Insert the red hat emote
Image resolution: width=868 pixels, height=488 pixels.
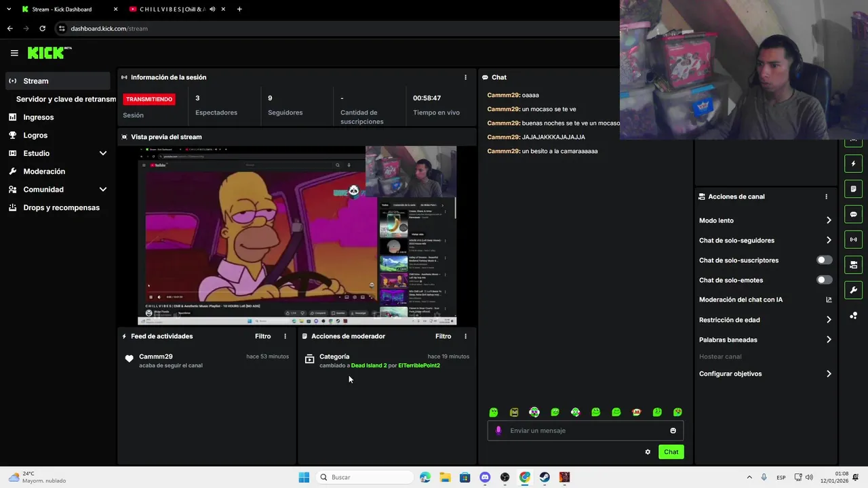pos(637,412)
